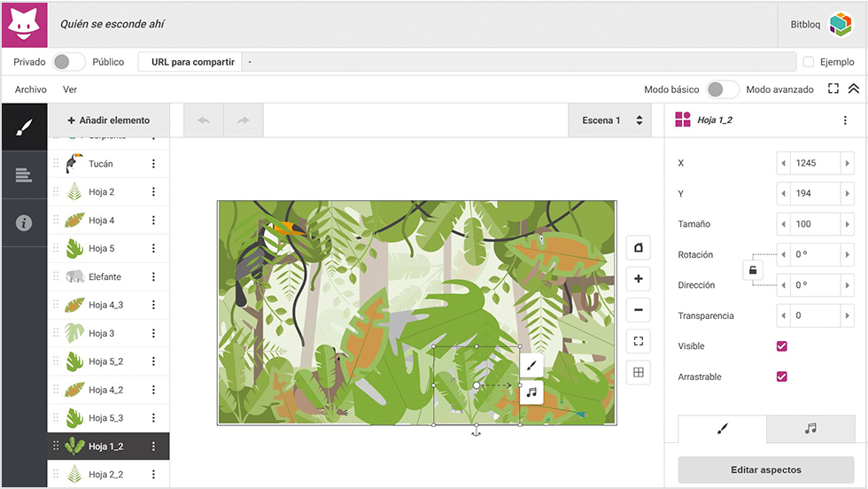
Task: Open options menu for Hoja 1_2 panel
Action: (845, 120)
